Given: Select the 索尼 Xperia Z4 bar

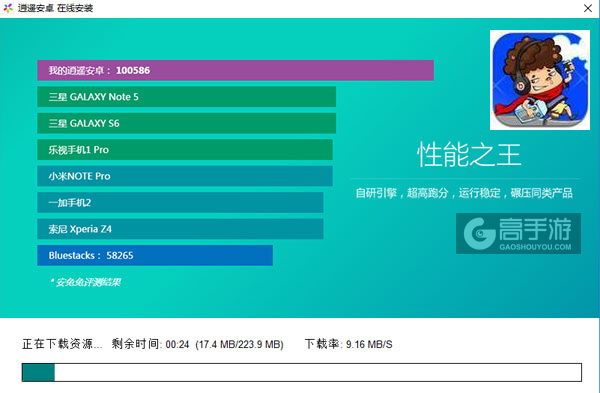Looking at the screenshot, I should (x=180, y=229).
